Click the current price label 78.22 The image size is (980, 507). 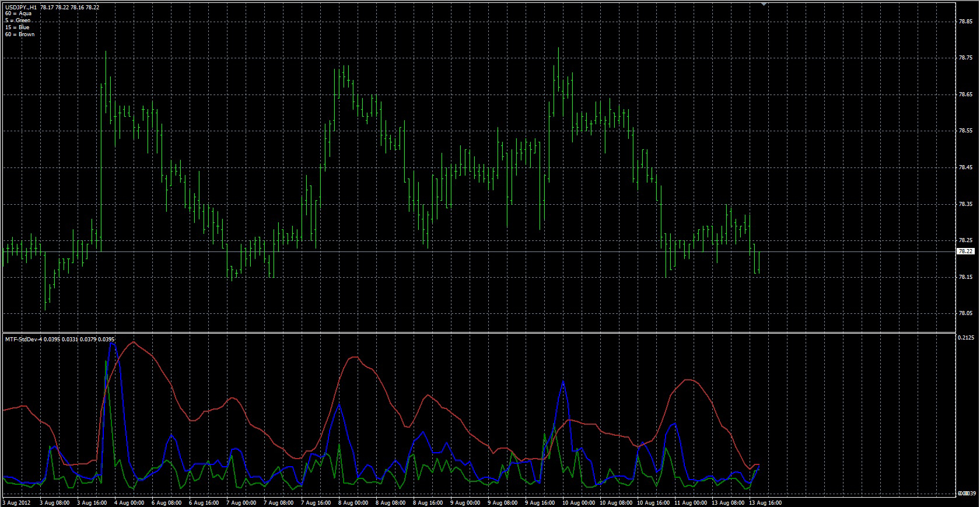click(x=965, y=251)
